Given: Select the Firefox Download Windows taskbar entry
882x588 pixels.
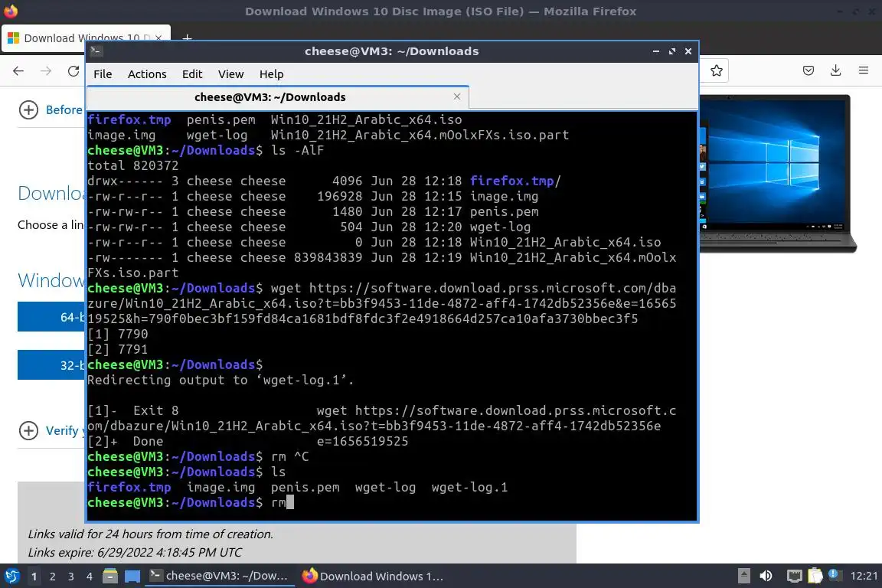Looking at the screenshot, I should 372,576.
